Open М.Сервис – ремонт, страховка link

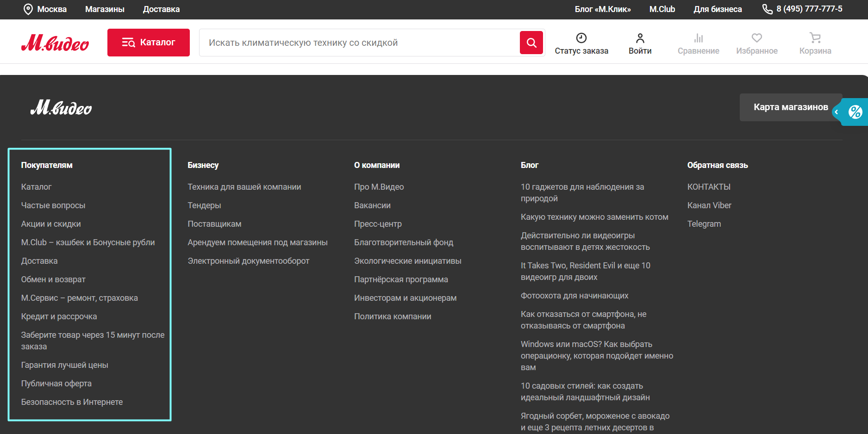coord(80,298)
